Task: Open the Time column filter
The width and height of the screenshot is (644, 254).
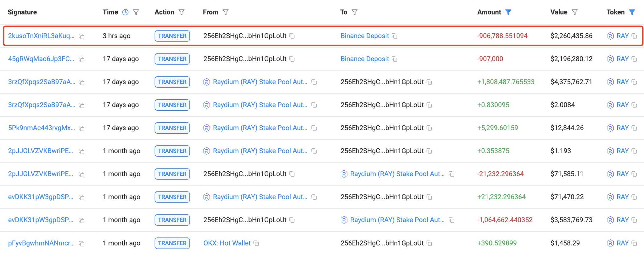Action: click(136, 12)
